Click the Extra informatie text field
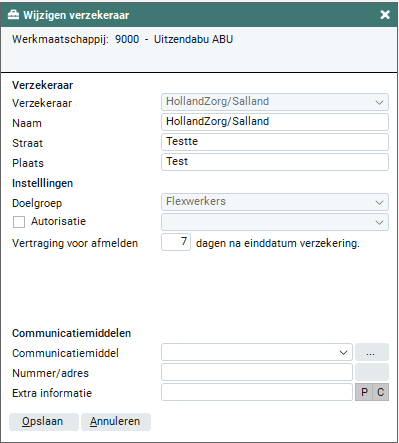399x443 pixels. click(257, 392)
